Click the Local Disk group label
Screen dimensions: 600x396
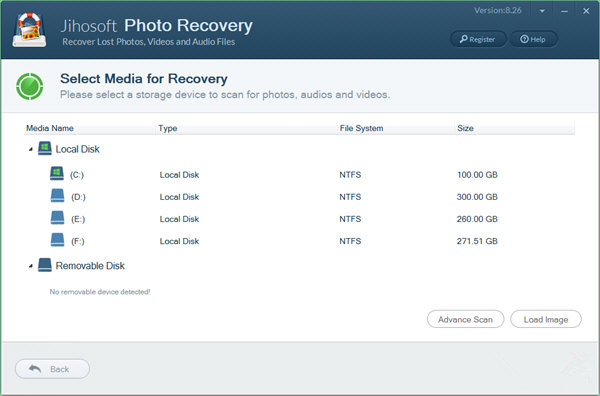[x=78, y=149]
